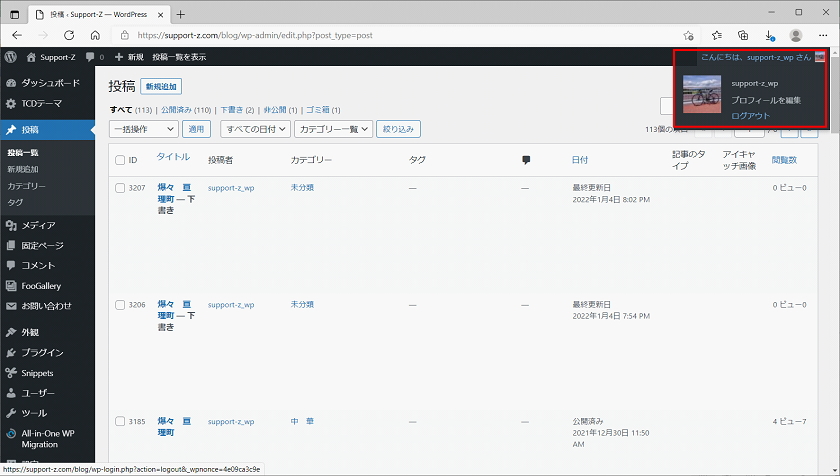Open the Edge favorites star icon
This screenshot has height=476, width=840.
pos(716,35)
